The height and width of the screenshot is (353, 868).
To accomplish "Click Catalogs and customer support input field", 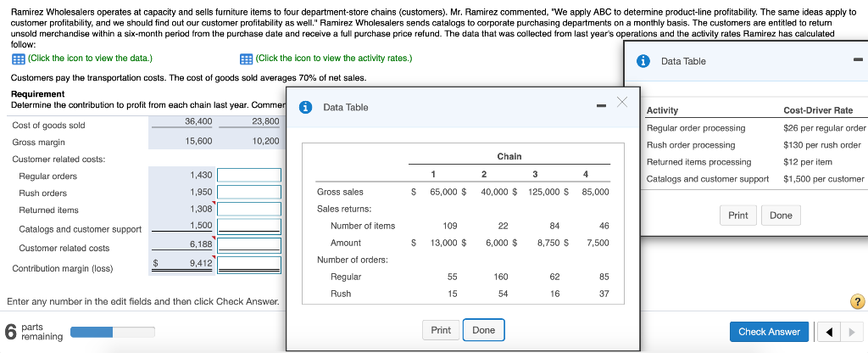I will (x=249, y=226).
